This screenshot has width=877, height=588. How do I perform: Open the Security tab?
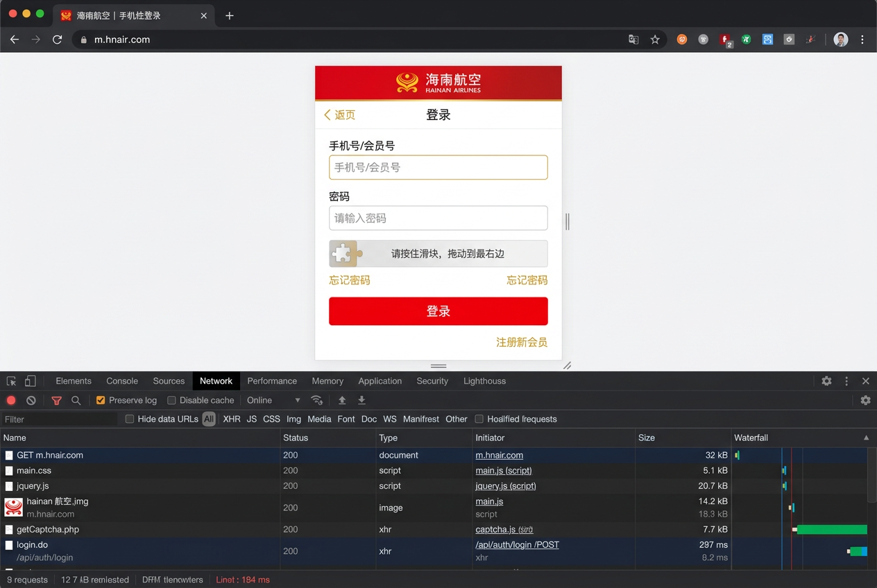point(432,381)
